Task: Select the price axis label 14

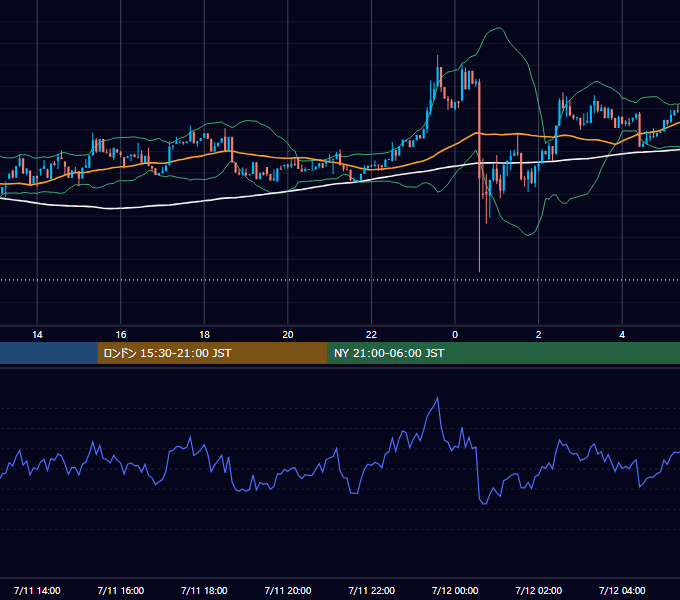Action: coord(37,335)
